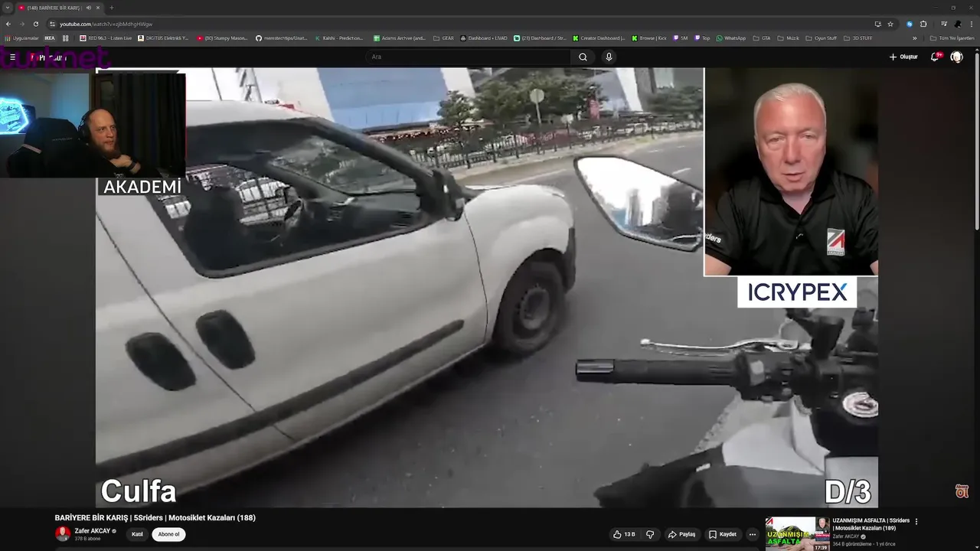This screenshot has height=551, width=980.
Task: Expand the Müzik bookmark folder
Action: click(x=788, y=37)
